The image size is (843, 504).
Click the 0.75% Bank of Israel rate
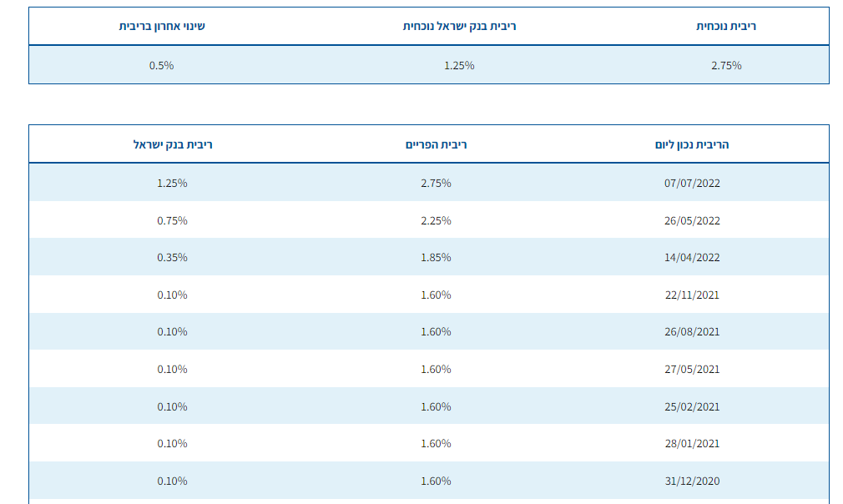(x=172, y=220)
